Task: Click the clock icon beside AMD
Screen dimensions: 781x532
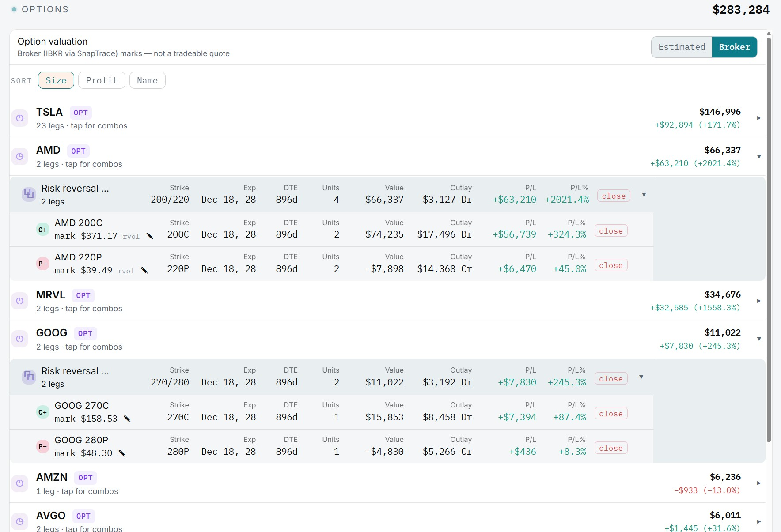Action: click(x=19, y=157)
